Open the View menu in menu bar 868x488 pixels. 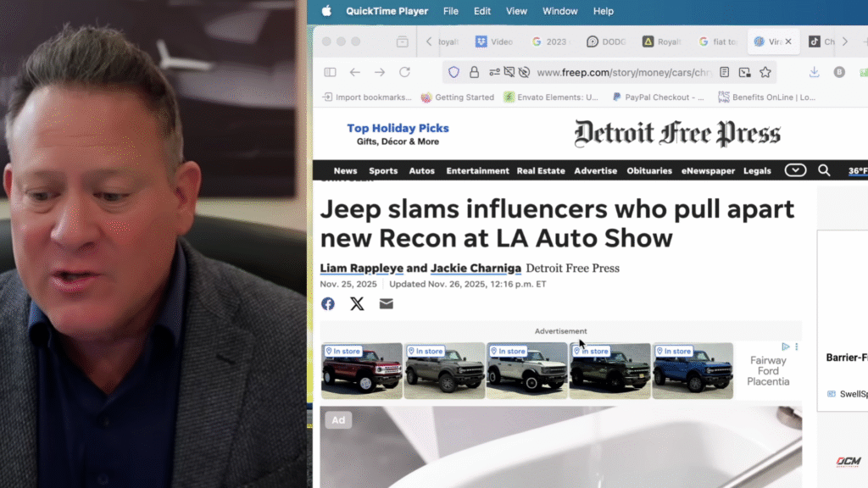(516, 11)
